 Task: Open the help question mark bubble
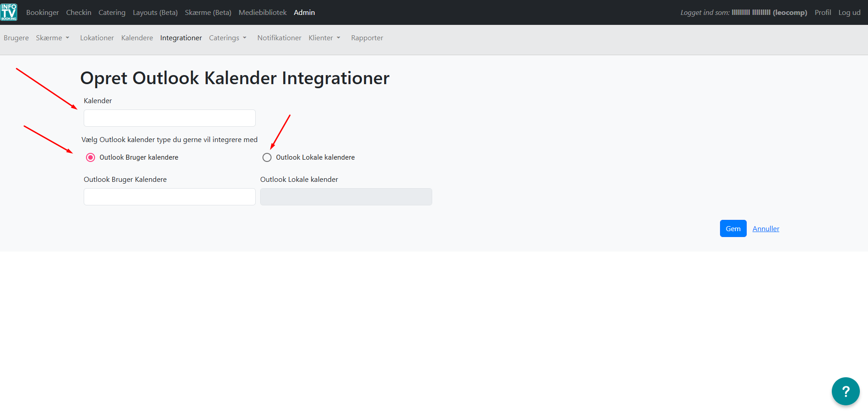click(845, 391)
